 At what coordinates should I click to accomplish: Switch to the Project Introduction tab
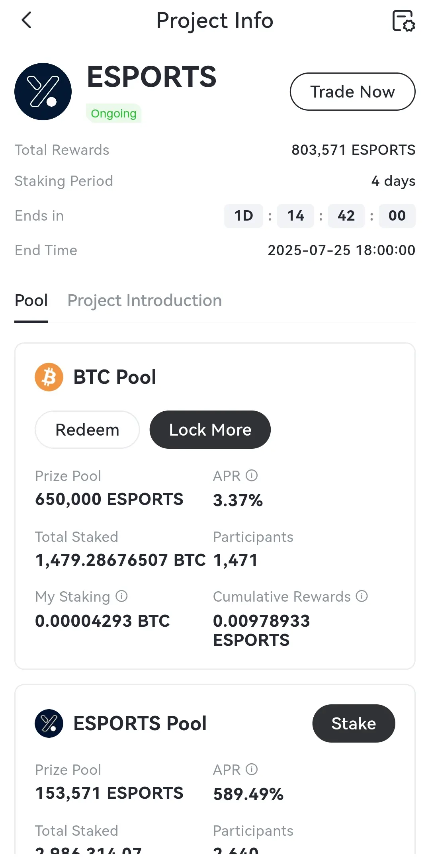pyautogui.click(x=145, y=301)
